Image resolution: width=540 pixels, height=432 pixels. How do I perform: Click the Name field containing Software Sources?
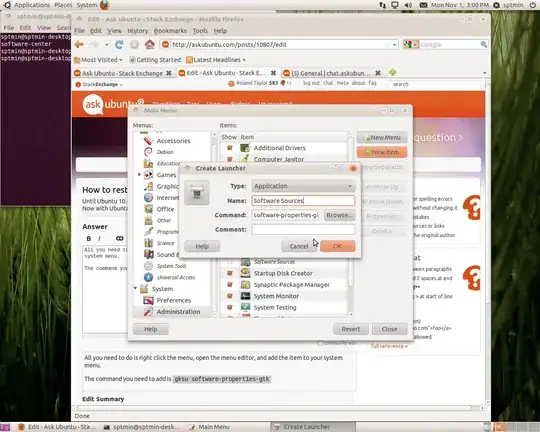tap(303, 200)
